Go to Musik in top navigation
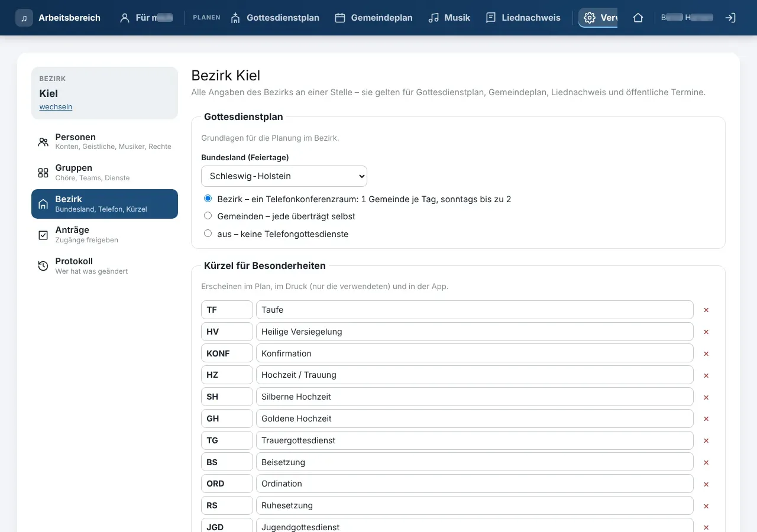This screenshot has height=532, width=757. 449,18
